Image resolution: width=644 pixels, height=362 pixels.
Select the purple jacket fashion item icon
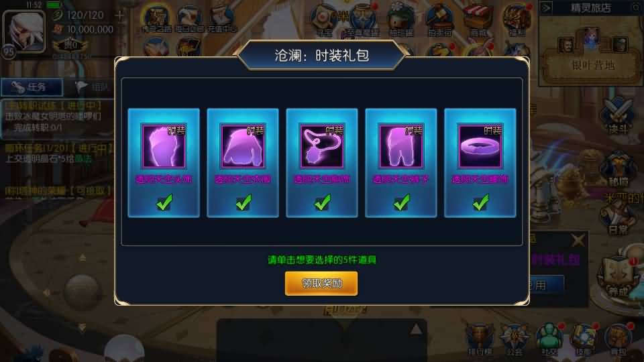click(x=243, y=146)
